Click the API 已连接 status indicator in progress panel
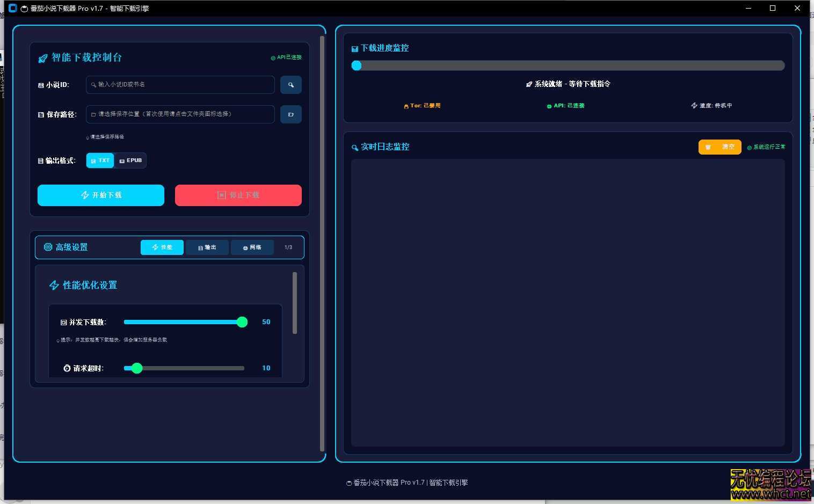Image resolution: width=814 pixels, height=504 pixels. [x=565, y=106]
